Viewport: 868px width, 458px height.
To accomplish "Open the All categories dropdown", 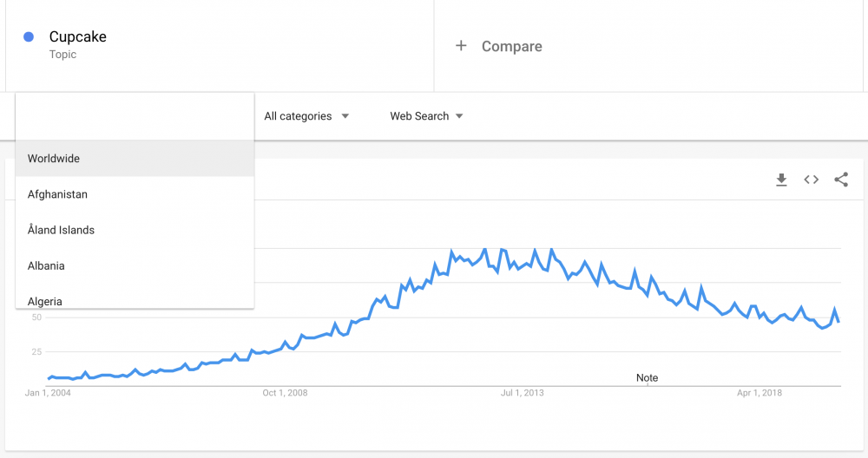I will 306,116.
